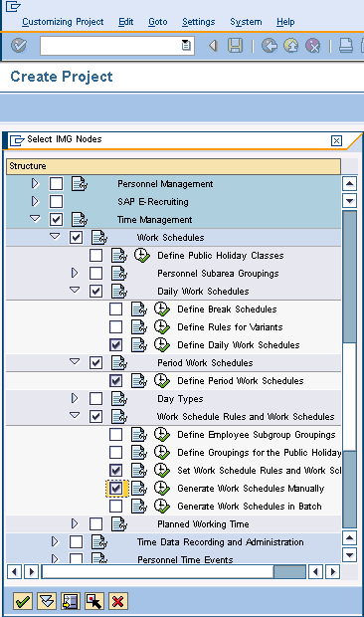Expand the Personnel Management node
364x617 pixels.
tap(36, 183)
